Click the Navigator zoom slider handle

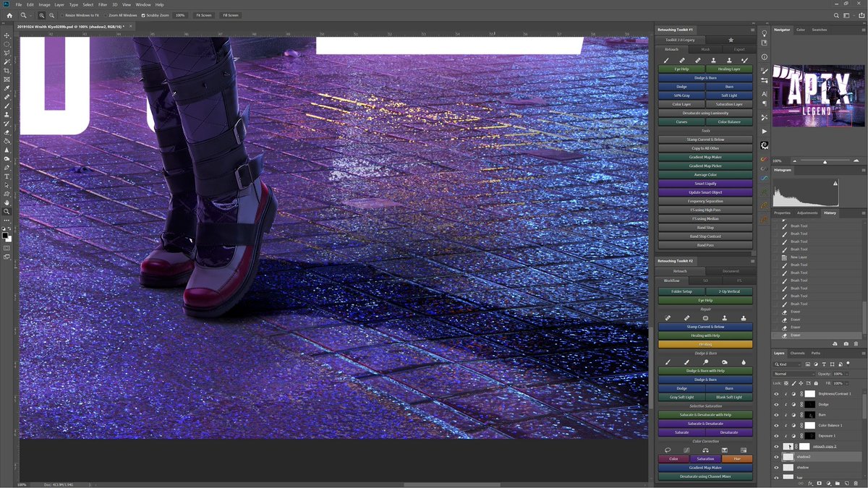click(x=825, y=161)
